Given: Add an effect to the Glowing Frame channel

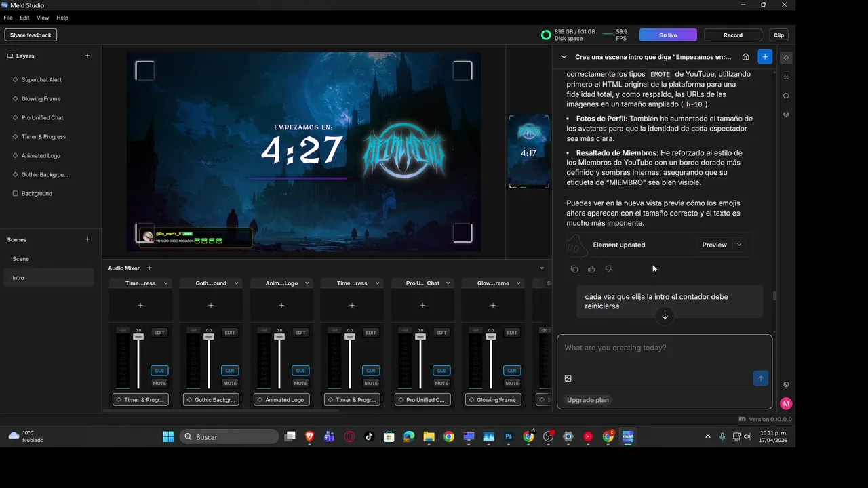Looking at the screenshot, I should 493,306.
